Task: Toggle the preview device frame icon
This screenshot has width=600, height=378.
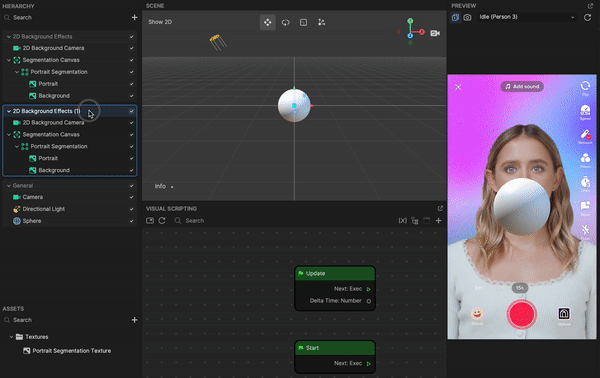Action: coord(455,18)
